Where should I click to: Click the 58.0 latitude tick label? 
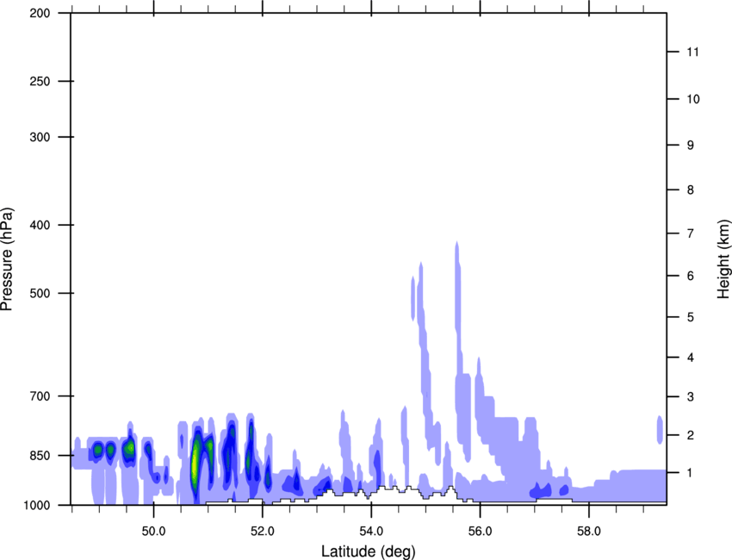coord(589,532)
